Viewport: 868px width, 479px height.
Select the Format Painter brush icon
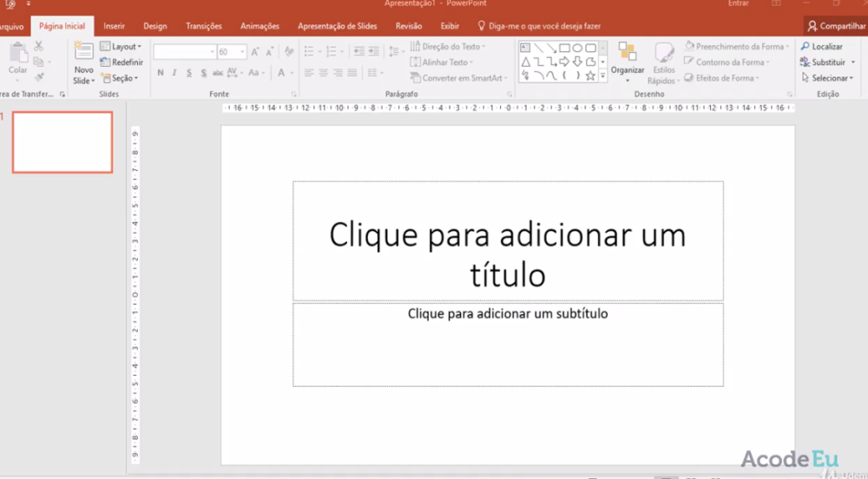click(39, 77)
